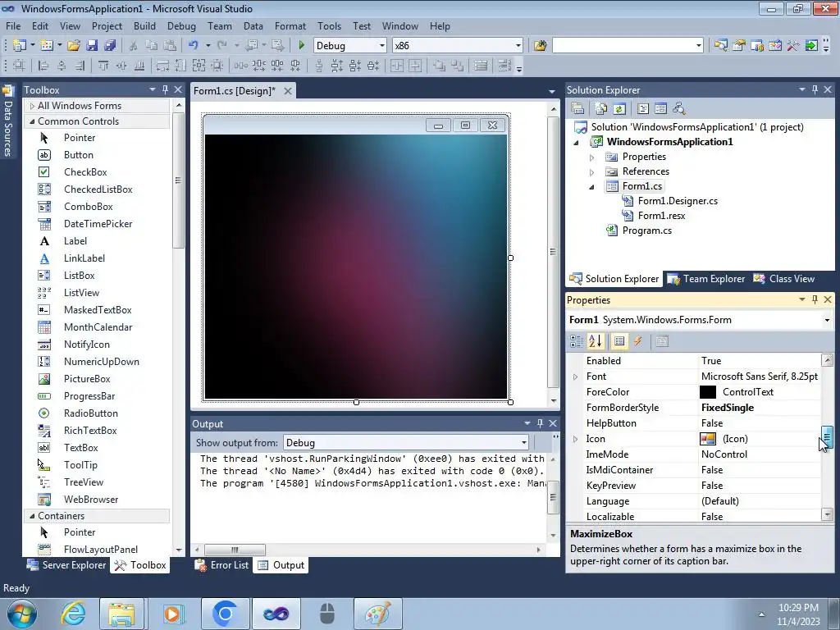
Task: Collapse the Form1.cs tree node
Action: (x=591, y=186)
